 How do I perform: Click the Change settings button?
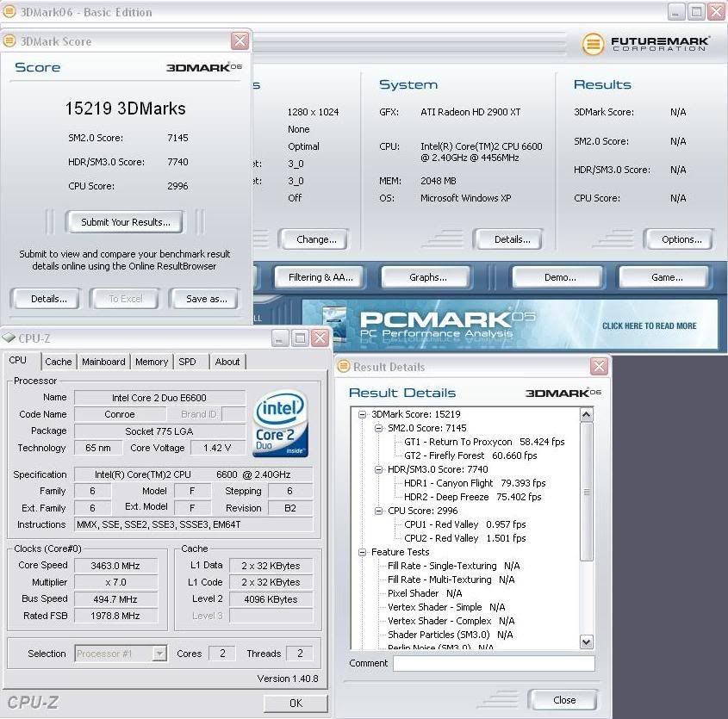click(315, 239)
